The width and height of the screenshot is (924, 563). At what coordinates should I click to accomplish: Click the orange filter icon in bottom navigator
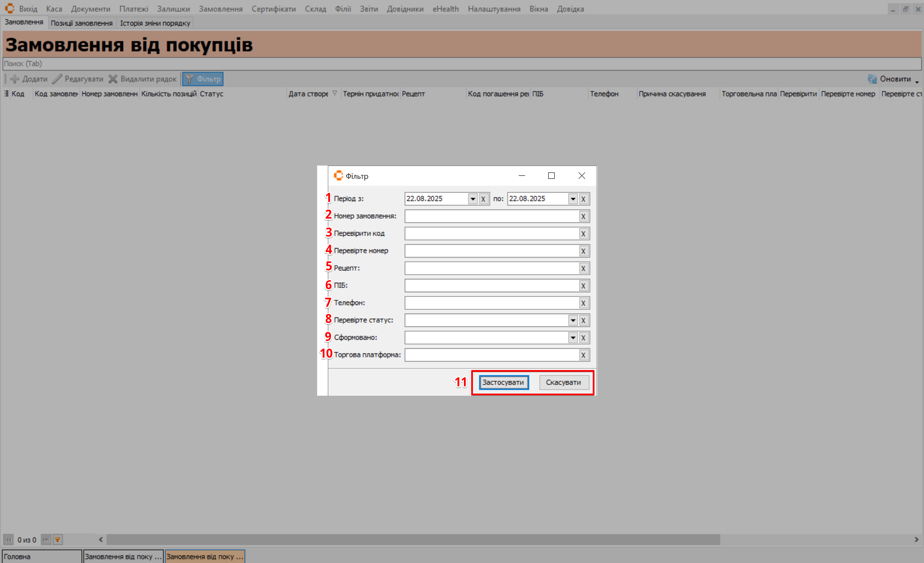57,540
